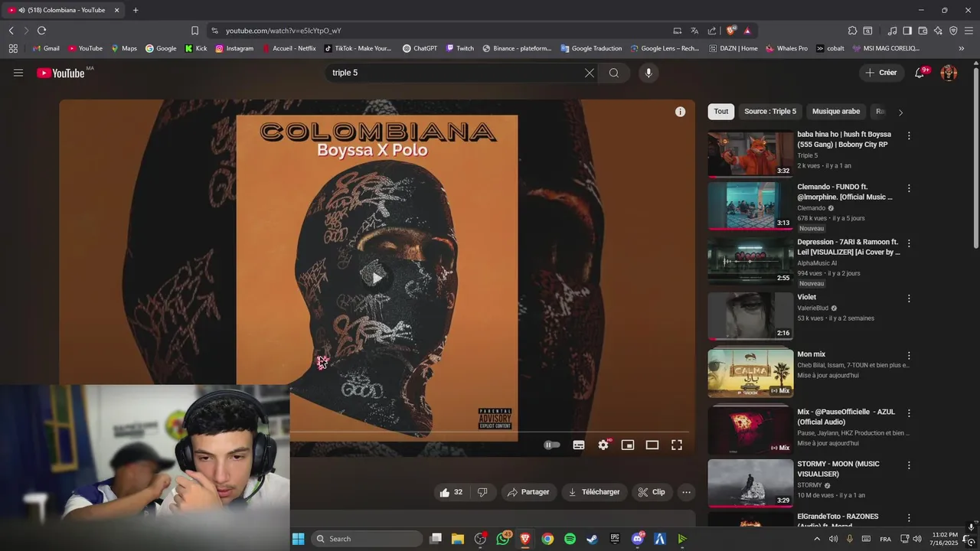
Task: Open options for Mon mix playlist
Action: click(x=909, y=356)
